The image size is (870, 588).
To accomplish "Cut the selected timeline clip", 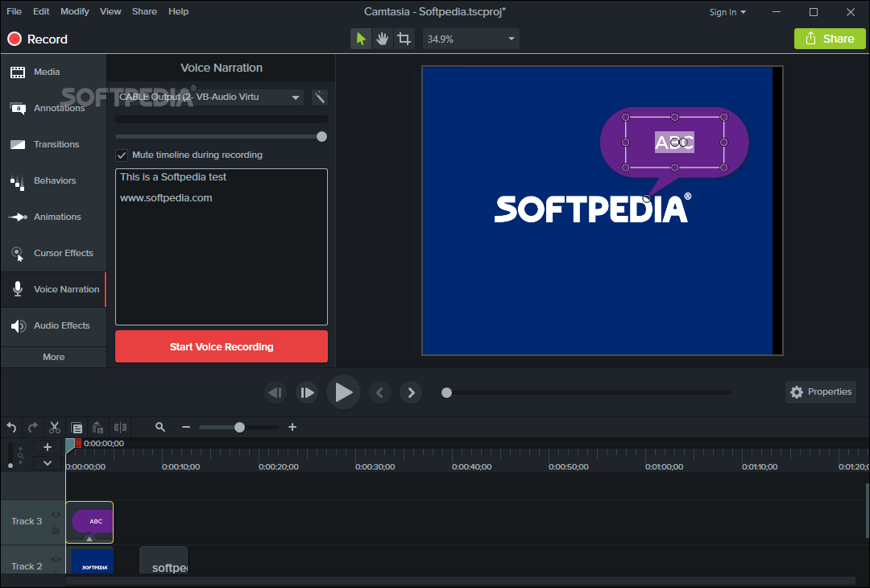I will pyautogui.click(x=55, y=428).
